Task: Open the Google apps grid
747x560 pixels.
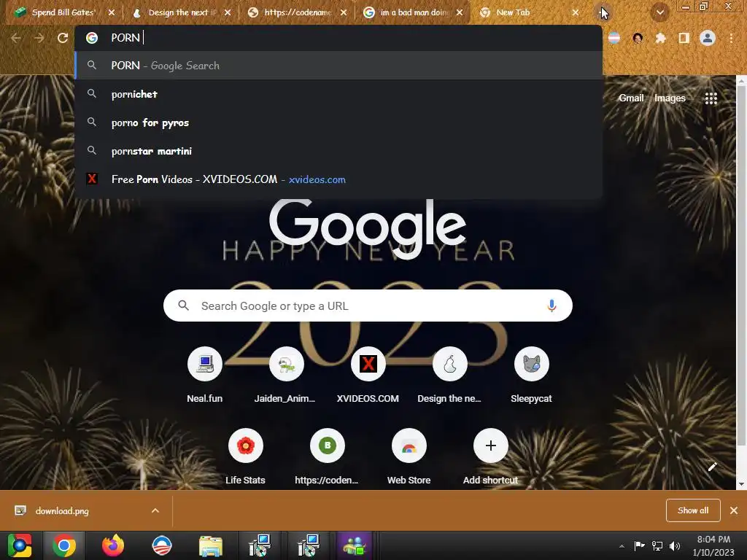Action: (711, 98)
